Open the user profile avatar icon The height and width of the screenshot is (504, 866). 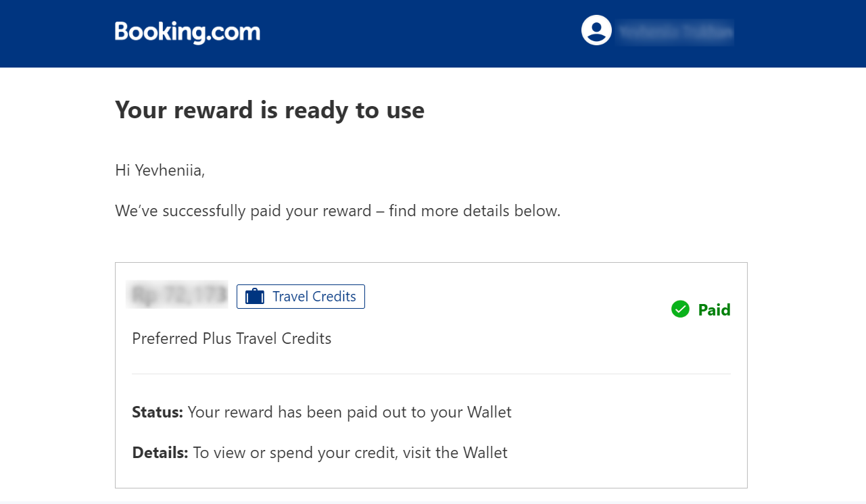click(x=596, y=30)
